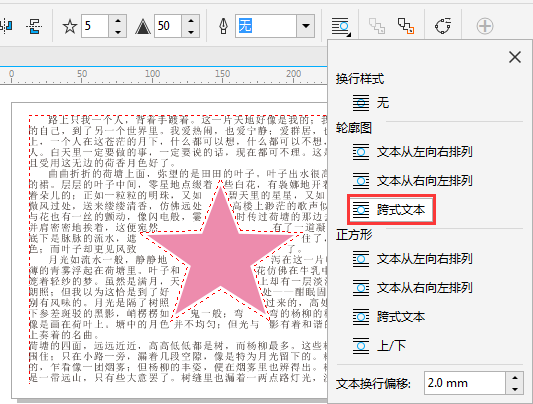Image resolution: width=533 pixels, height=404 pixels.
Task: Click the points count field showing 5
Action: point(95,26)
